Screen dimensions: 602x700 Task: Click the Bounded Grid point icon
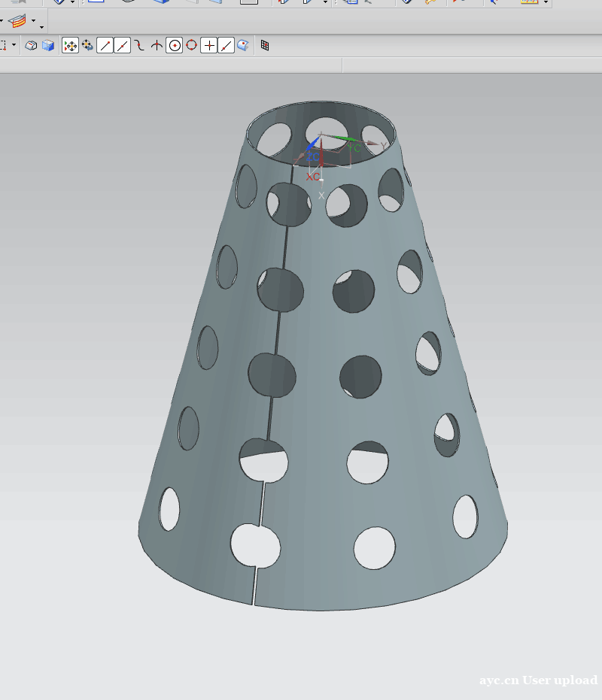point(265,46)
